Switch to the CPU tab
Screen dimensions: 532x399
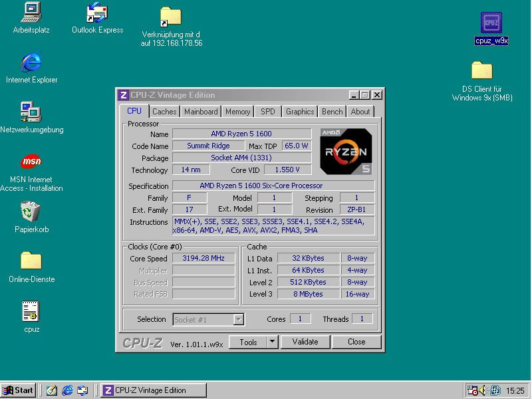(134, 111)
